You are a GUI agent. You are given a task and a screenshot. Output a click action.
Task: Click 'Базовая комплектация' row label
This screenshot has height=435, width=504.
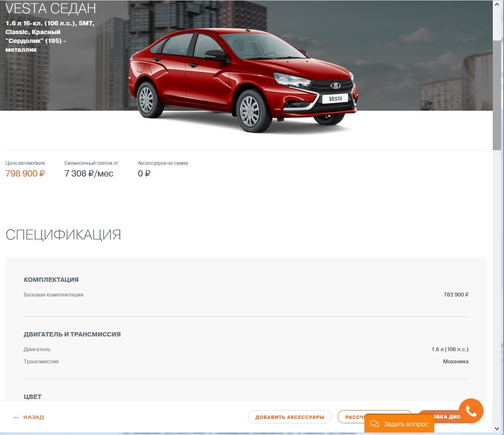(53, 295)
